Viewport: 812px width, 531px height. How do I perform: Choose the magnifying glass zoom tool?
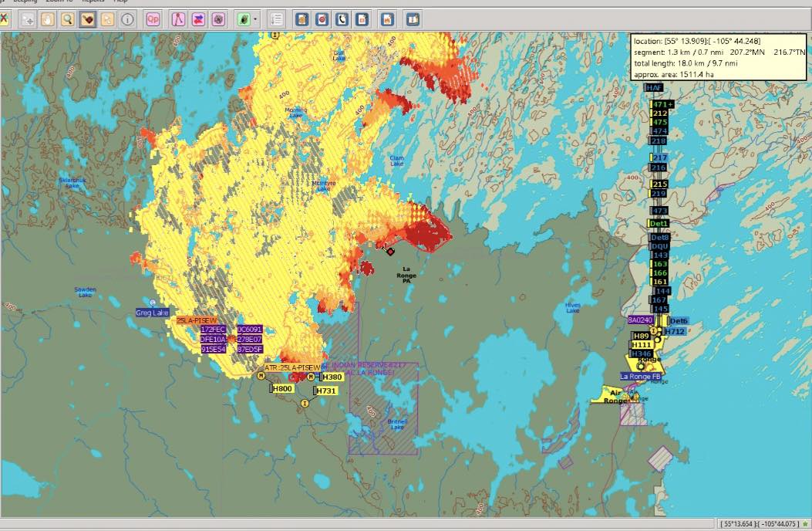click(x=67, y=20)
